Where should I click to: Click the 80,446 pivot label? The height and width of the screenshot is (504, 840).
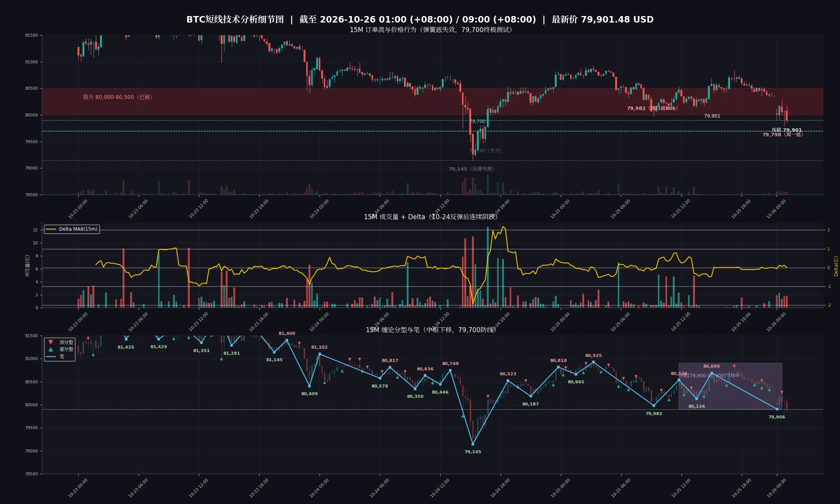[x=440, y=392]
